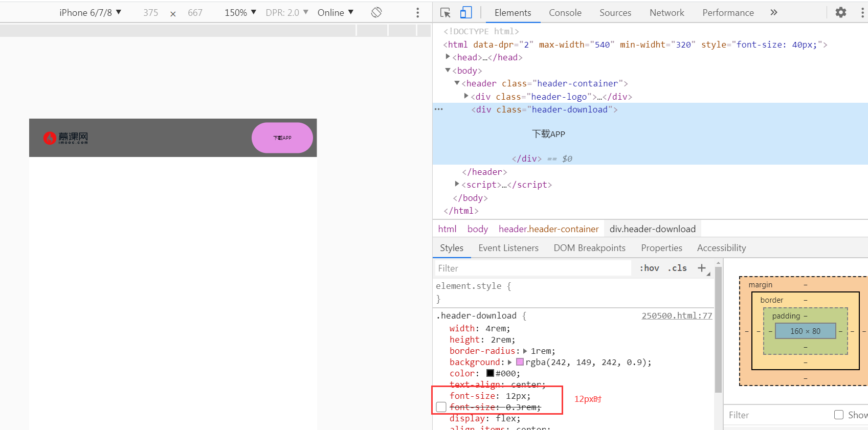Viewport: 868px width, 430px height.
Task: Click the 下载APP pink button
Action: click(282, 138)
